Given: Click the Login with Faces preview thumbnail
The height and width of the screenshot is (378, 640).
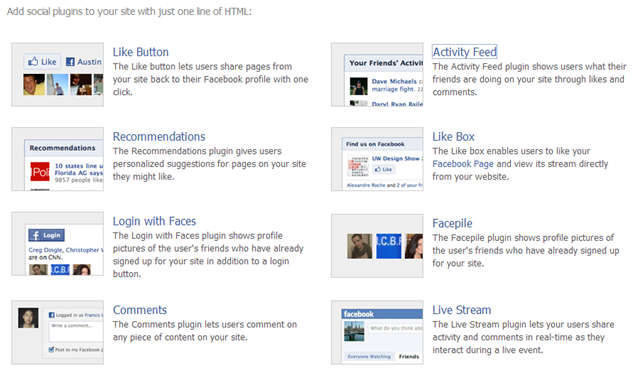Looking at the screenshot, I should coord(58,244).
